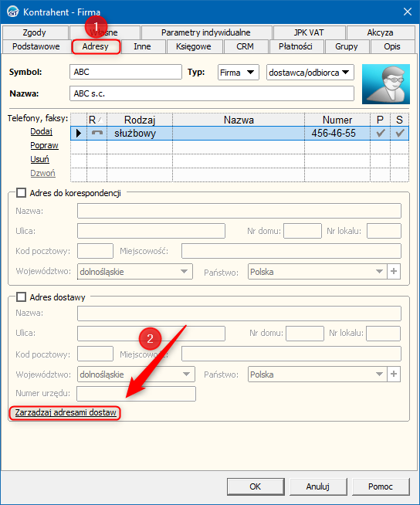Viewport: 420px width, 505px height.
Task: Sort by the Rodzaj column header
Action: point(140,120)
